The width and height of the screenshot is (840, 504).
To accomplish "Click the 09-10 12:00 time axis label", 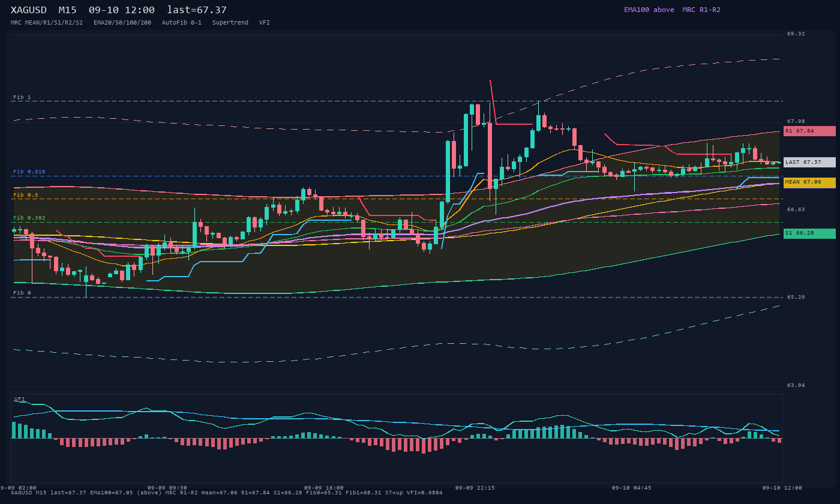I will tap(782, 488).
